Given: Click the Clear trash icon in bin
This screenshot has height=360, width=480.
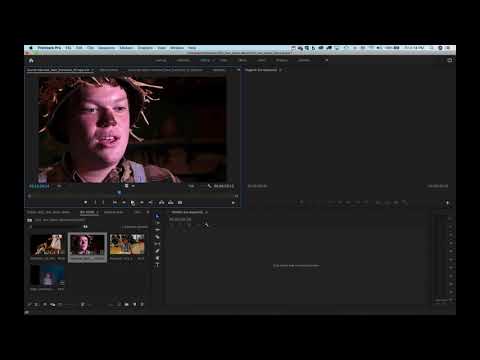Looking at the screenshot, I should coord(142,304).
